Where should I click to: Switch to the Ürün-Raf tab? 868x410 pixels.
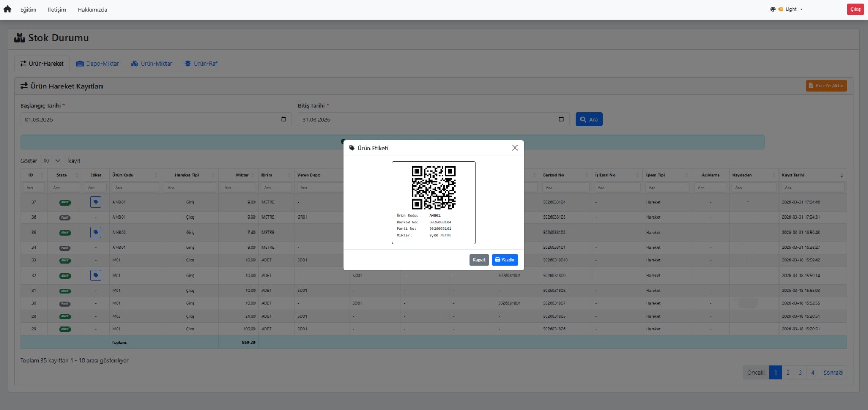(x=201, y=63)
